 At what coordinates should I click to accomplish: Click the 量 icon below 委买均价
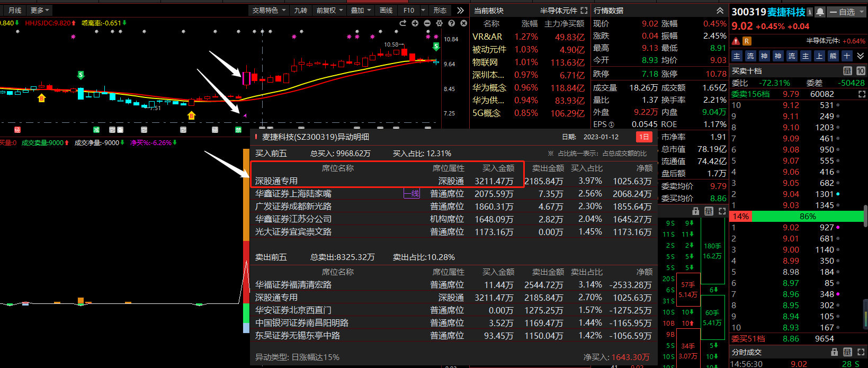[x=709, y=211]
